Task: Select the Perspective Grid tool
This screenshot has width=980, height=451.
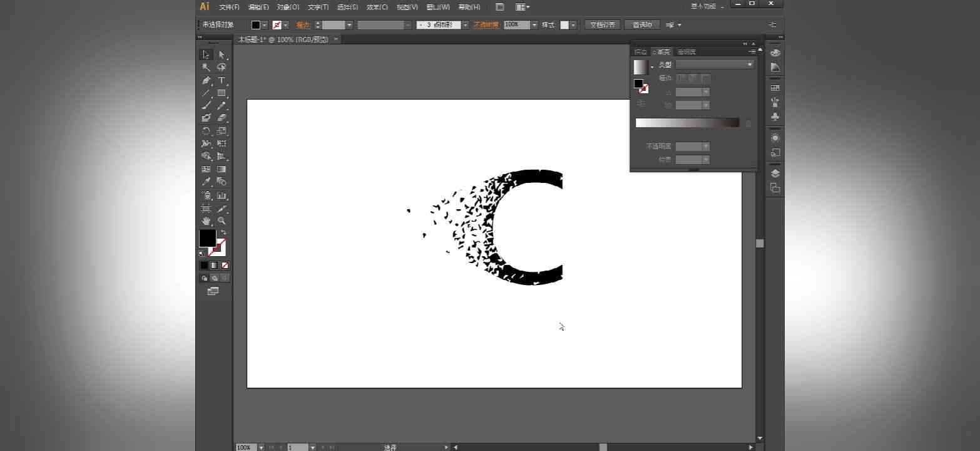Action: pyautogui.click(x=222, y=156)
